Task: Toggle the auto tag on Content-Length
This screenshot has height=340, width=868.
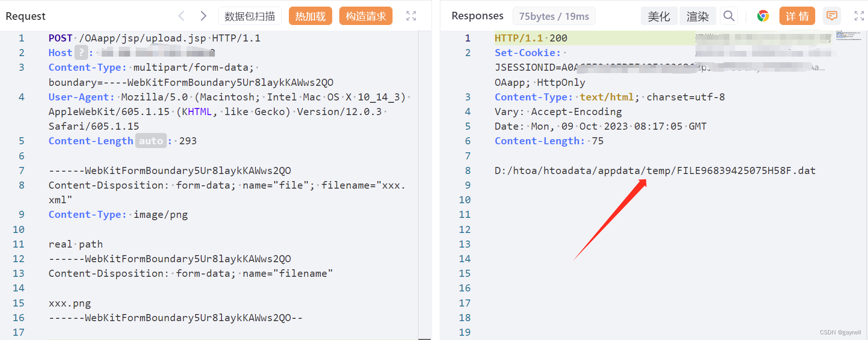Action: click(x=151, y=141)
